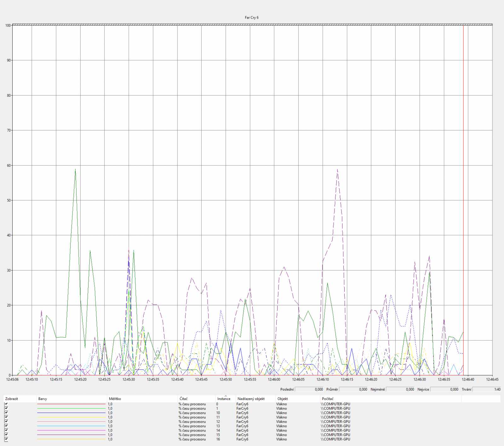Sort by the Zobrazit column header
The height and width of the screenshot is (446, 504).
coord(20,399)
